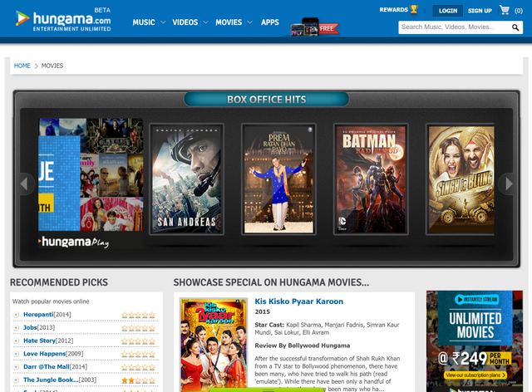Click the plus icon beside Darr @The Mall
This screenshot has height=392, width=532.
(16, 367)
